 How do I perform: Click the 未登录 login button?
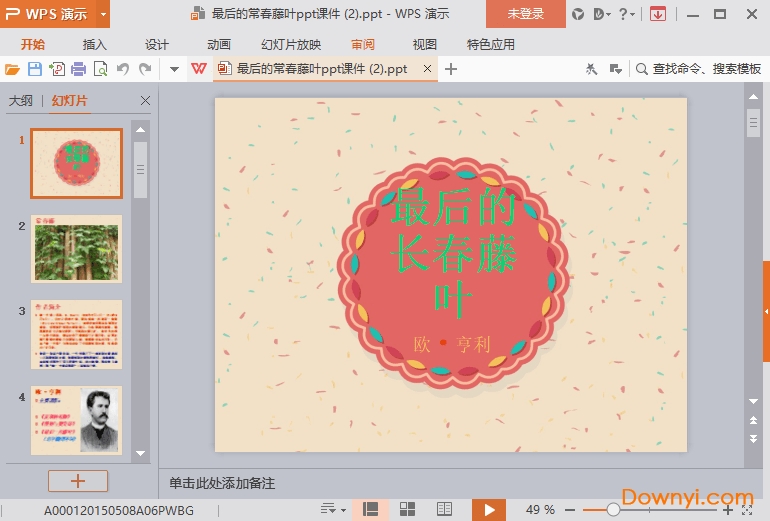pyautogui.click(x=525, y=14)
